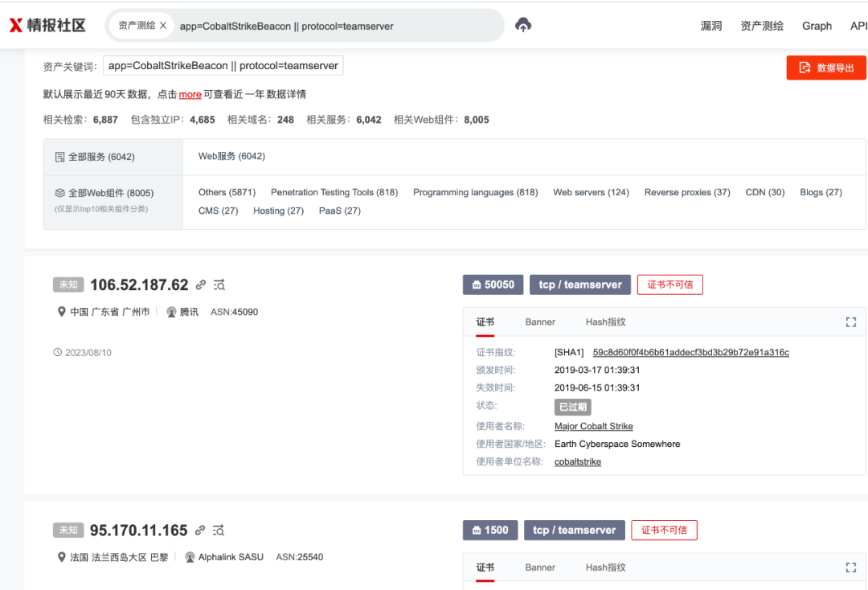Click the 全部服务 list icon
The width and height of the screenshot is (868, 590).
[59, 157]
